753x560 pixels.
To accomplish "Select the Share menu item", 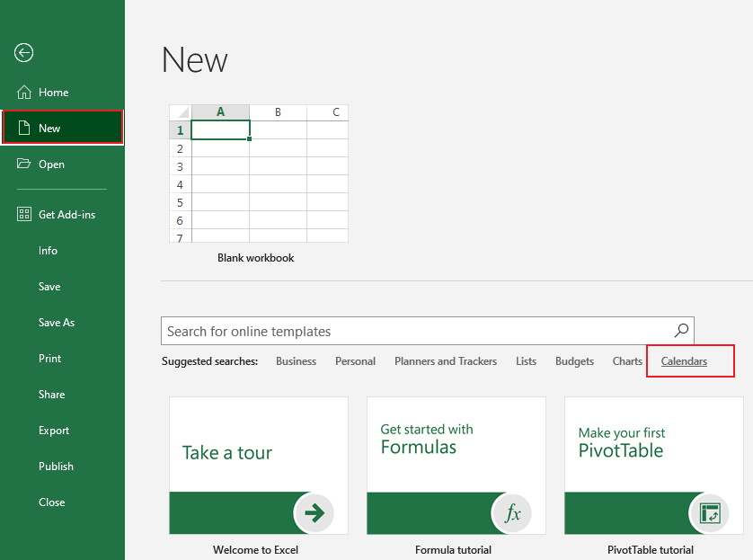I will [x=51, y=395].
